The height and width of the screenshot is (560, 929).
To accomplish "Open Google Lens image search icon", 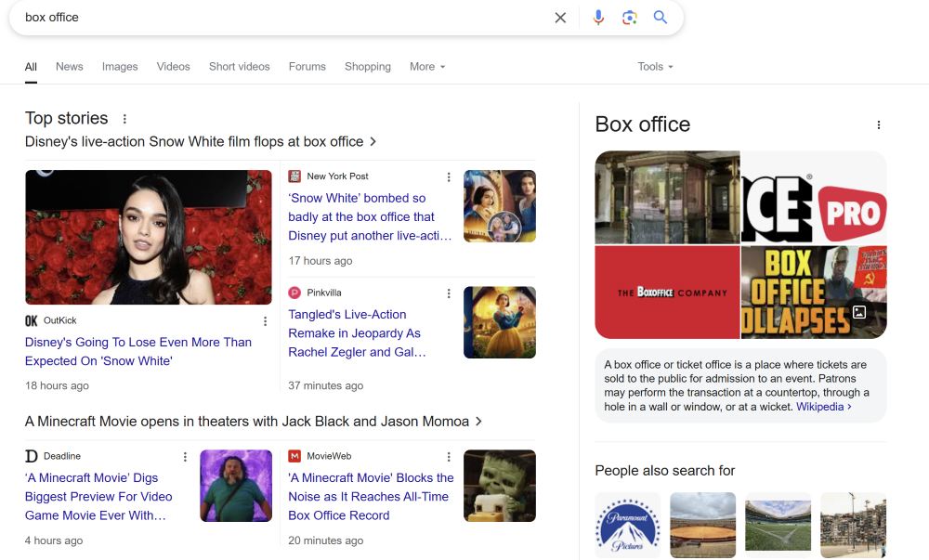I will 629,18.
